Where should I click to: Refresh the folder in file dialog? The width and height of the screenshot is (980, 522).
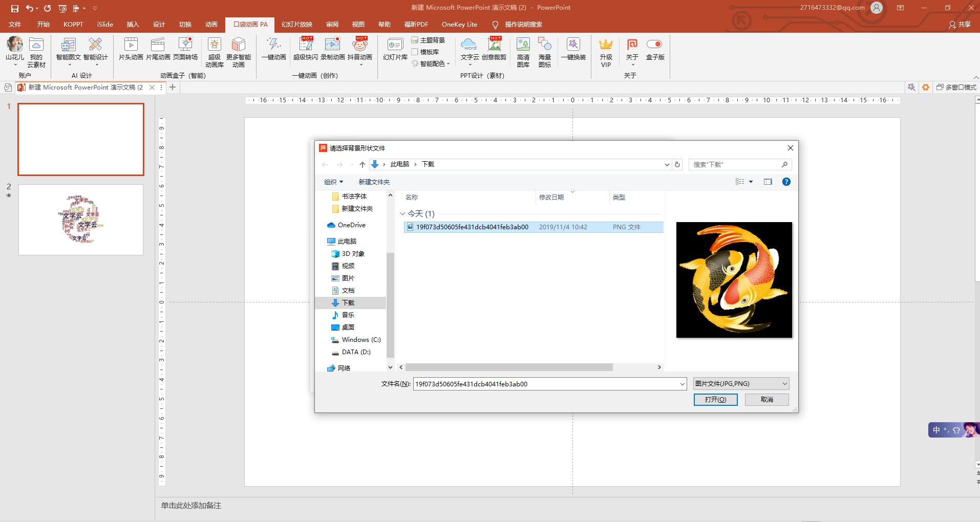pyautogui.click(x=677, y=164)
